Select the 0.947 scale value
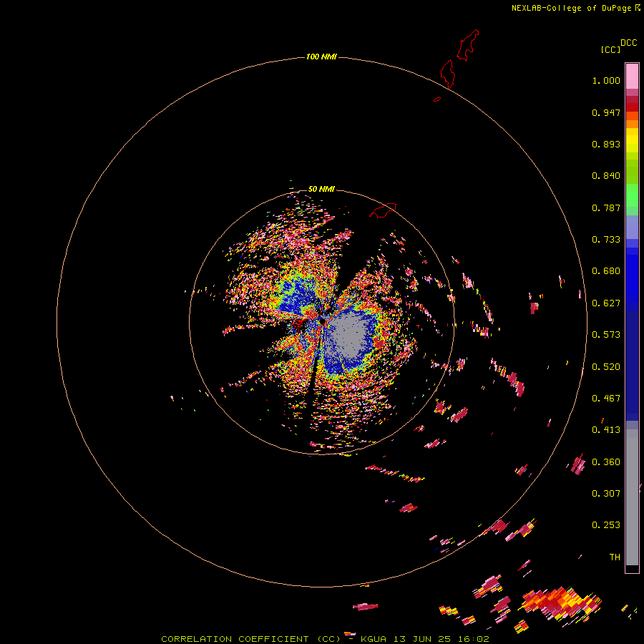Screen dimensions: 644x644 point(606,112)
